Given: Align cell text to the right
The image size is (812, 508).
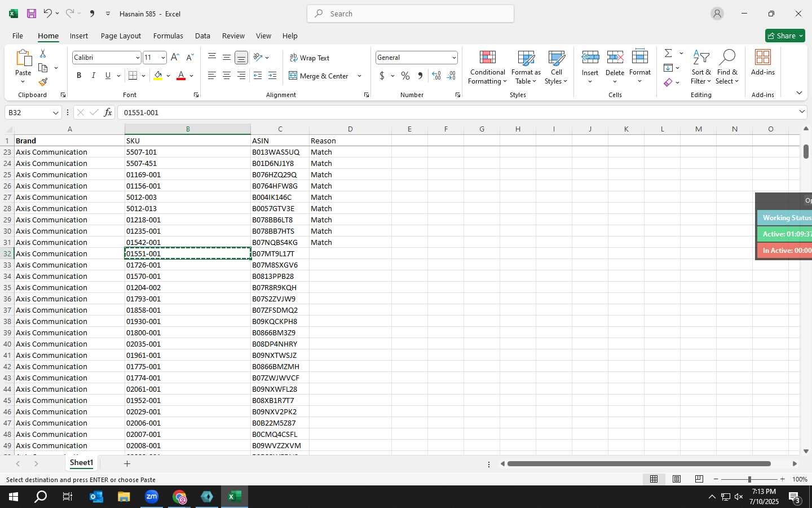Looking at the screenshot, I should click(x=241, y=76).
